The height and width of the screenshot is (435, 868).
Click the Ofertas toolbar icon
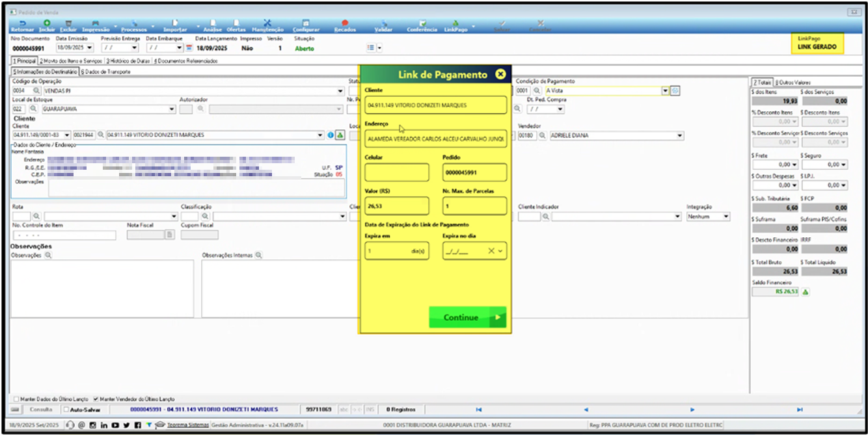236,25
